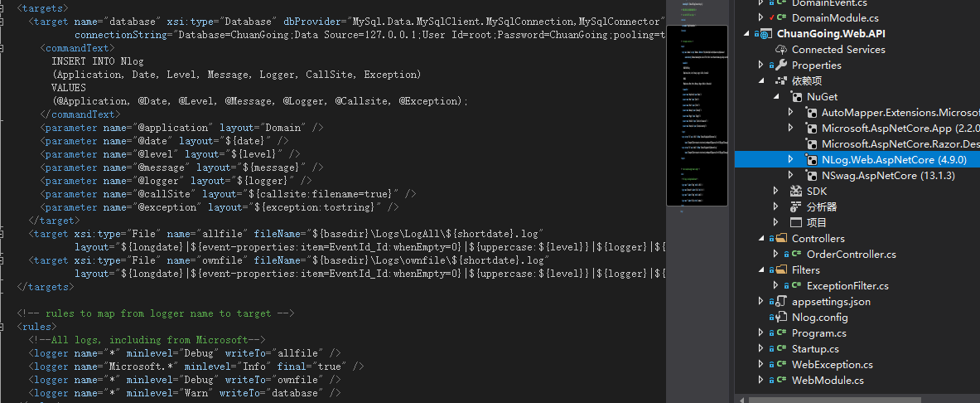Click the Nlog.config file icon
Screen dimensions: 980x403
[780, 318]
